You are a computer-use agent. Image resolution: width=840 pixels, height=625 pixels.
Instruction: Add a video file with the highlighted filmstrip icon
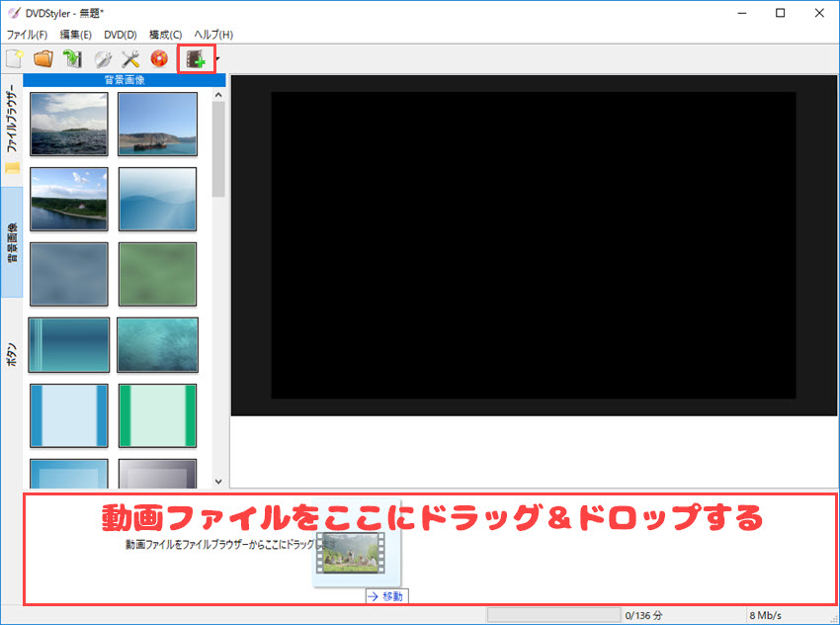point(194,58)
